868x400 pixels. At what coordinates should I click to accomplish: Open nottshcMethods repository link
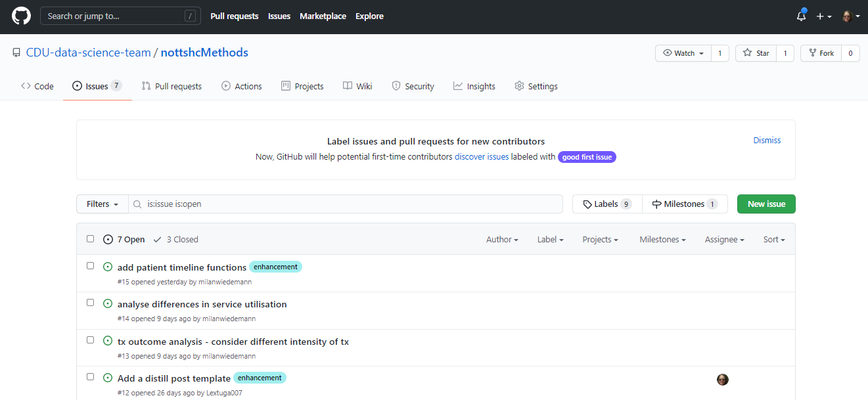click(204, 53)
